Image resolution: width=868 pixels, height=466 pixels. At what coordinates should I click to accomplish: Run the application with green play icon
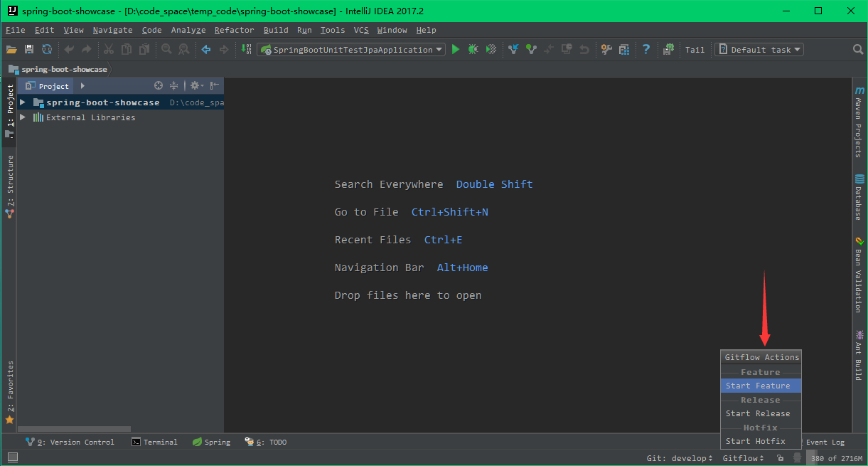pyautogui.click(x=456, y=49)
